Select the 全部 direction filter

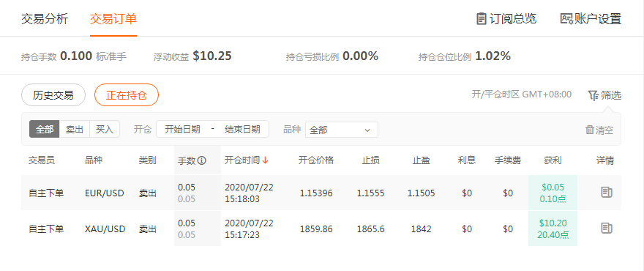pyautogui.click(x=45, y=129)
